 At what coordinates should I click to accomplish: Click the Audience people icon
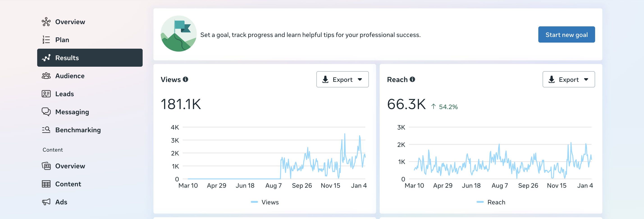click(46, 76)
